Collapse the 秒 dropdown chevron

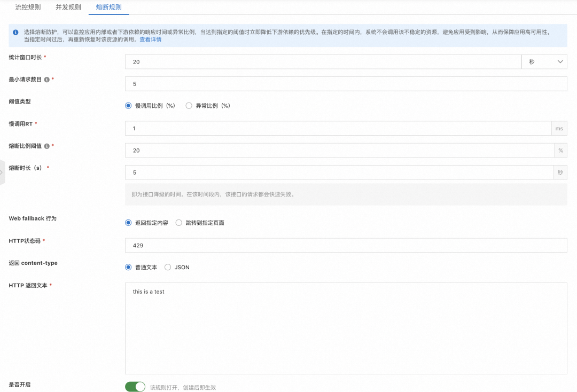pyautogui.click(x=560, y=61)
